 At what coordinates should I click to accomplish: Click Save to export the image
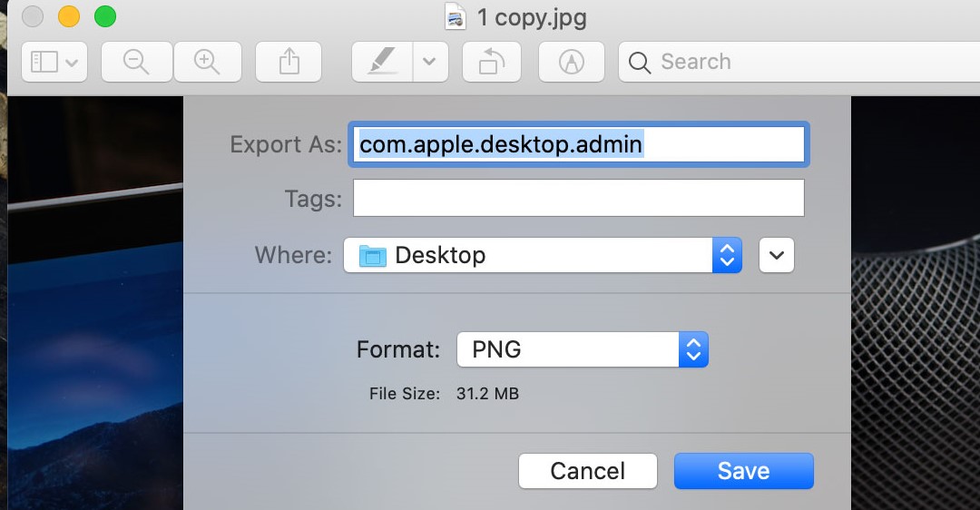click(x=744, y=471)
